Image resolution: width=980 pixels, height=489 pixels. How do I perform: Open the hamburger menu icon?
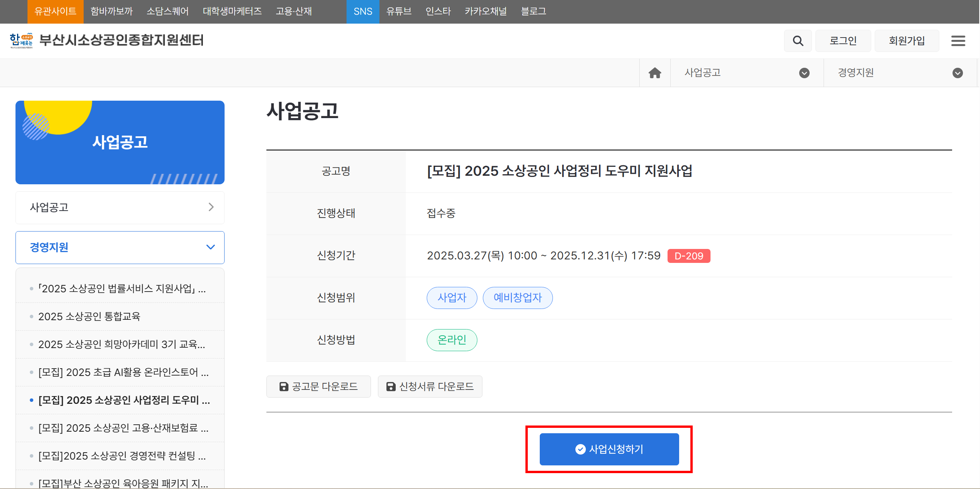click(x=958, y=41)
